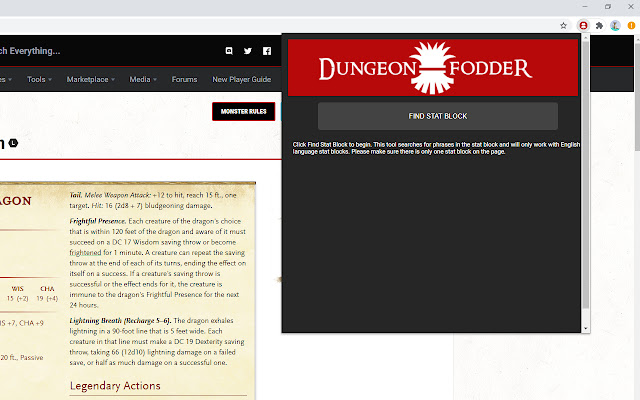Open the Chrome extensions puzzle icon
Image resolution: width=640 pixels, height=400 pixels.
(599, 26)
